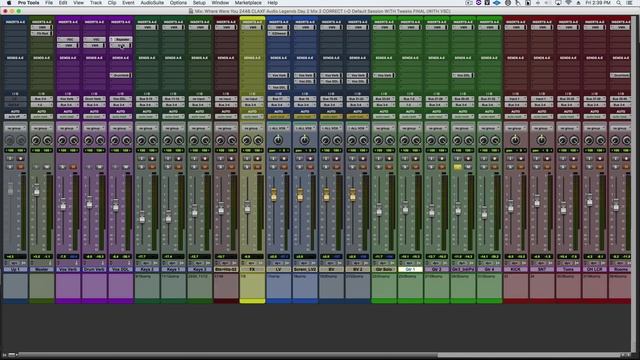Click the KICK track pan knob
This screenshot has width=640, height=360.
(515, 140)
